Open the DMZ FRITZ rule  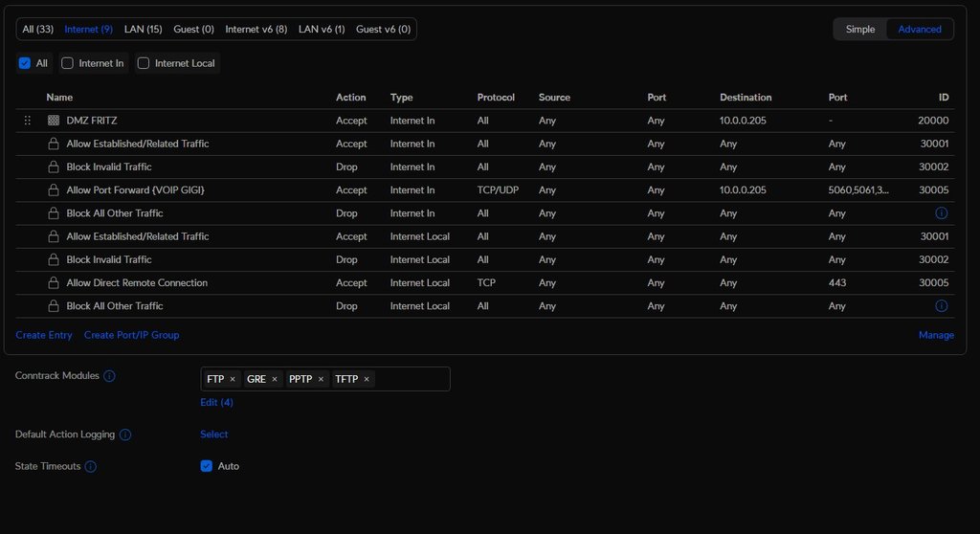point(92,120)
